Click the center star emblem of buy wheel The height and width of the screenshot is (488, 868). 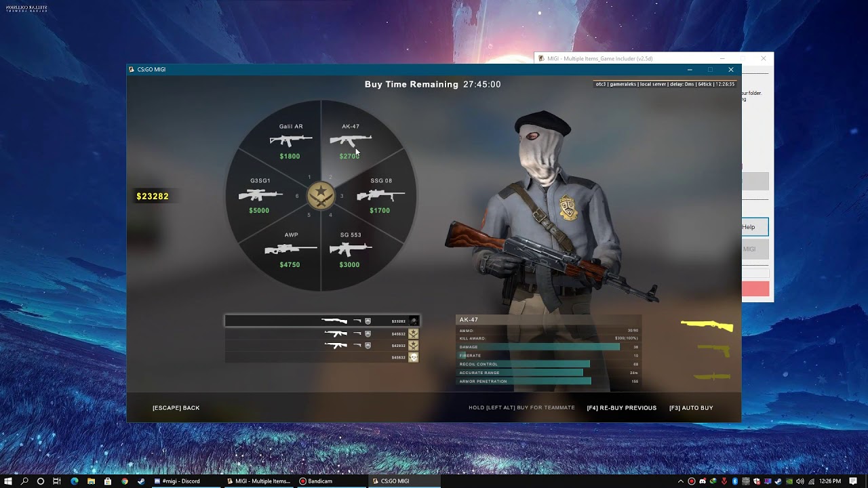point(320,197)
